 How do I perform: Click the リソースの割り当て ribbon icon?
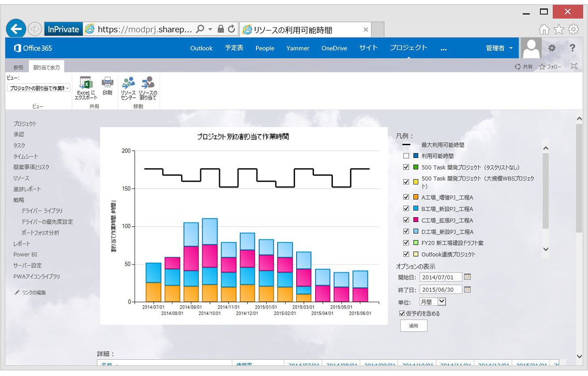point(148,82)
